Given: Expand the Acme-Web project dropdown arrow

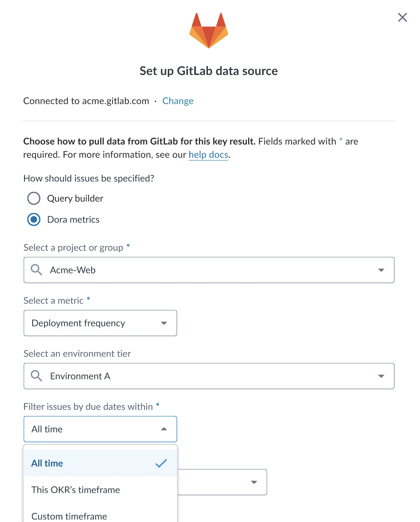Looking at the screenshot, I should click(x=381, y=270).
